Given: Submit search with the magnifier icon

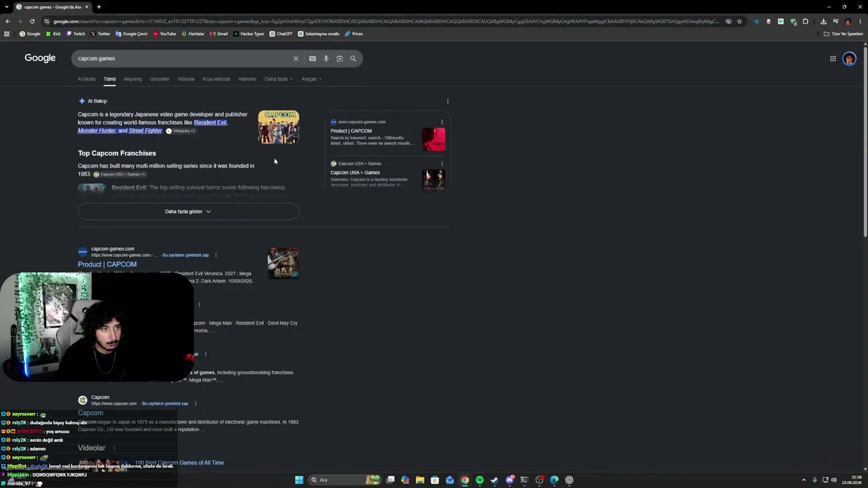Looking at the screenshot, I should (x=353, y=58).
